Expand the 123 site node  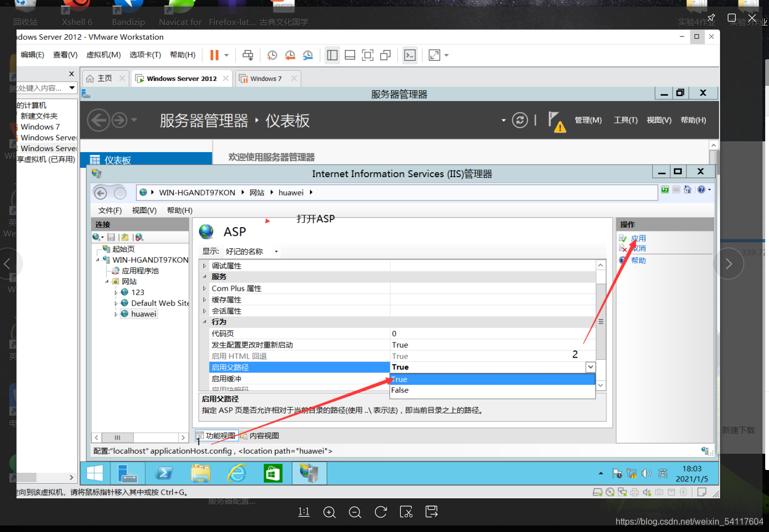click(x=116, y=292)
